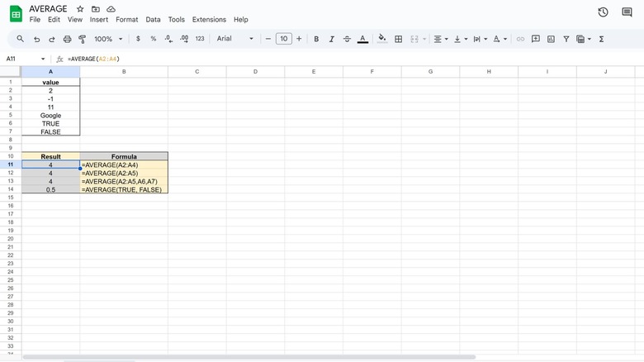Click the formula bar text
644x362 pixels.
click(93, 59)
